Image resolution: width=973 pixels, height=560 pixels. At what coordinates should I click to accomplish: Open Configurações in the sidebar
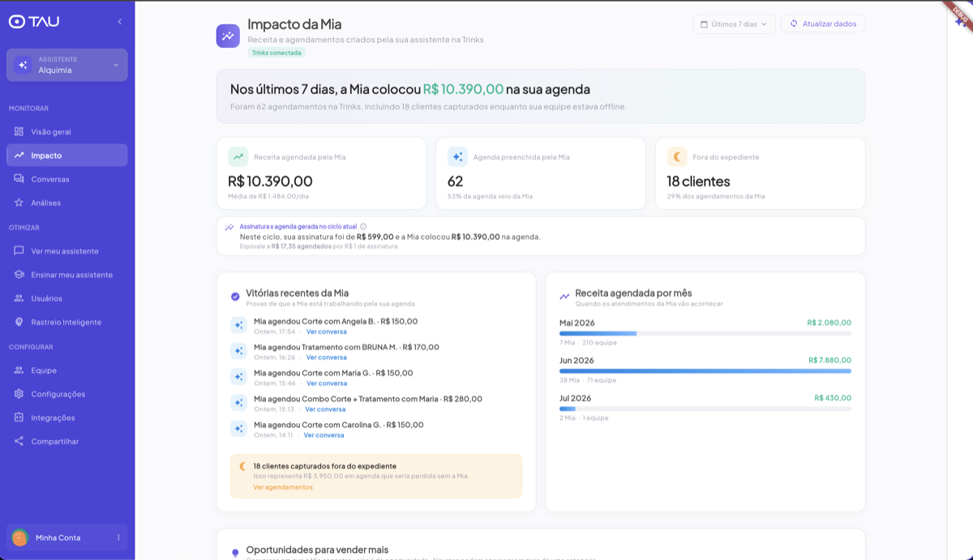point(67,394)
